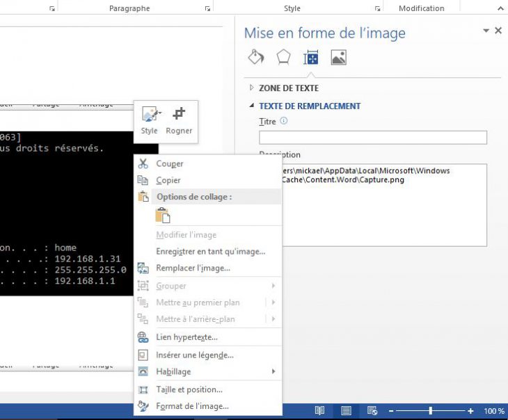
Task: Select Format de l'image… menu entry
Action: (207, 406)
